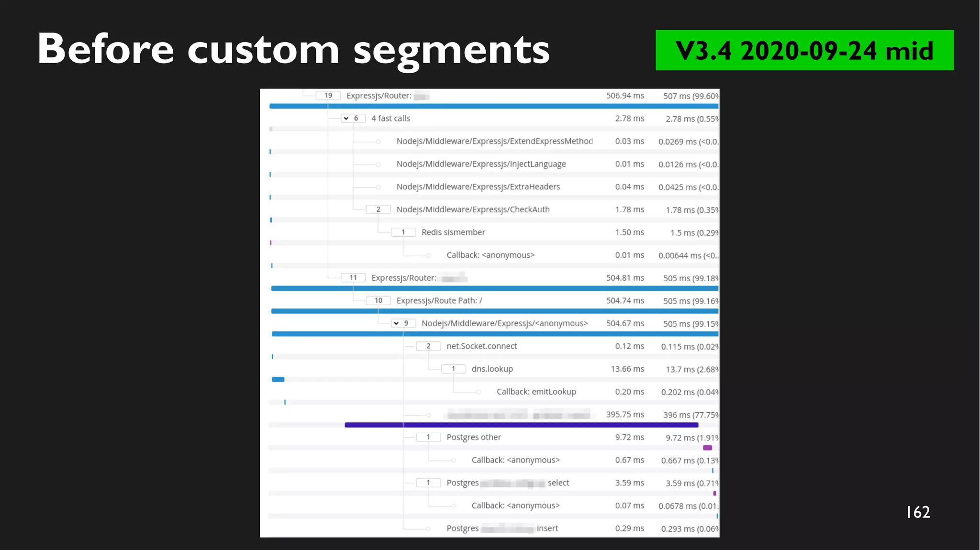
Task: Select the dns.lookup segment
Action: tap(492, 369)
